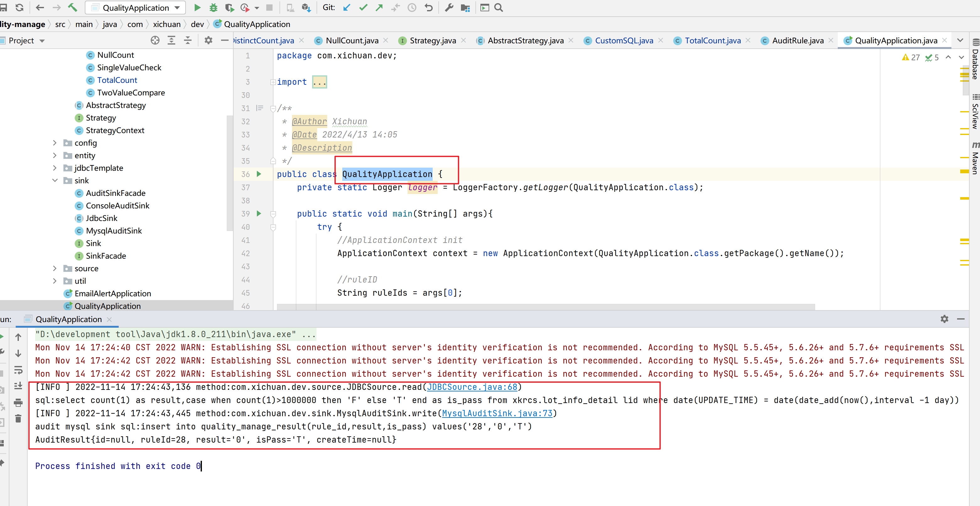Toggle soft-wrap in the Run console
The image size is (980, 506).
18,370
